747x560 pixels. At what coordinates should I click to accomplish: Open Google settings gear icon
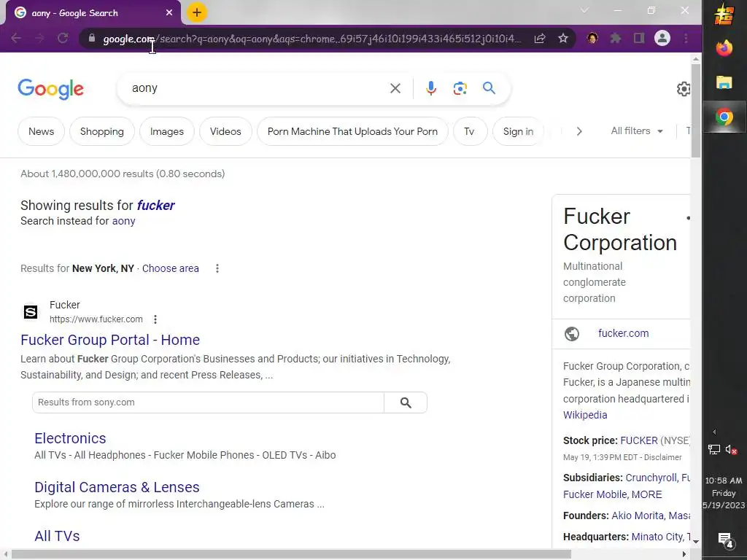click(684, 88)
